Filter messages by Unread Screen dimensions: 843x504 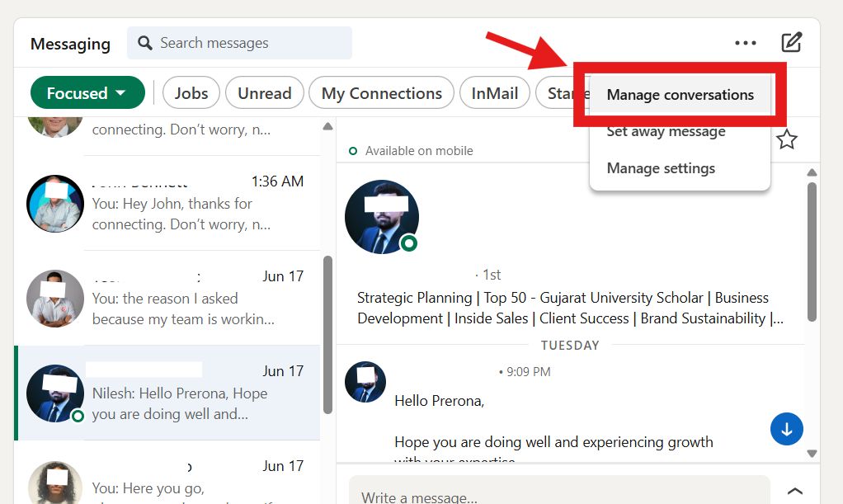pyautogui.click(x=264, y=92)
